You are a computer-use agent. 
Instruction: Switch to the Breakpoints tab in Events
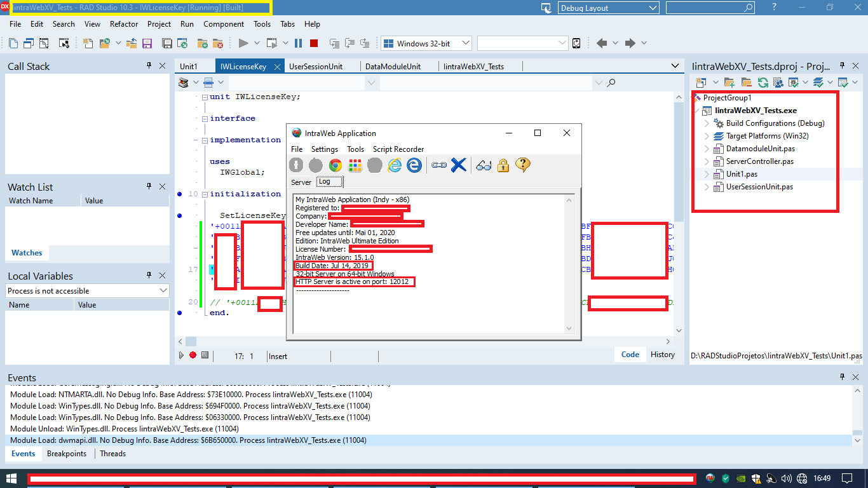point(67,454)
